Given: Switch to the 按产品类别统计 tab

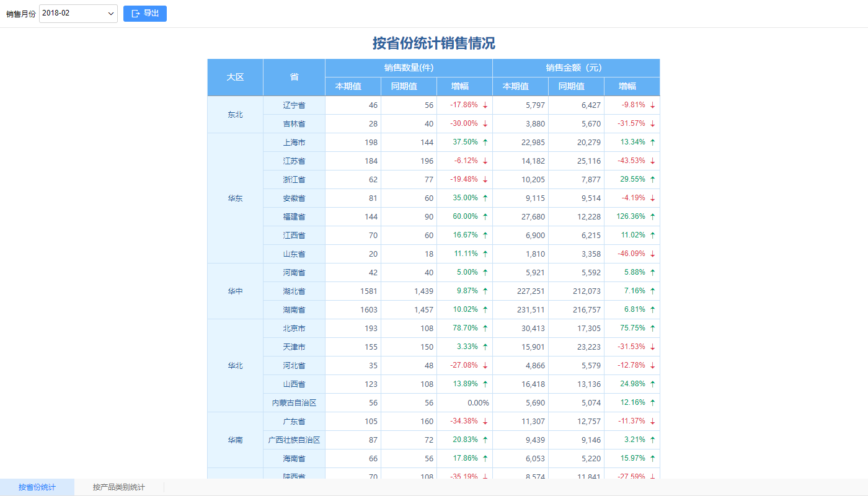Looking at the screenshot, I should (x=117, y=487).
